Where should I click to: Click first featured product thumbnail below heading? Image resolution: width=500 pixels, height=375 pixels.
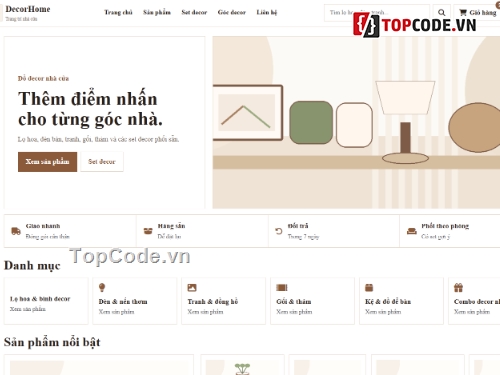[99, 368]
